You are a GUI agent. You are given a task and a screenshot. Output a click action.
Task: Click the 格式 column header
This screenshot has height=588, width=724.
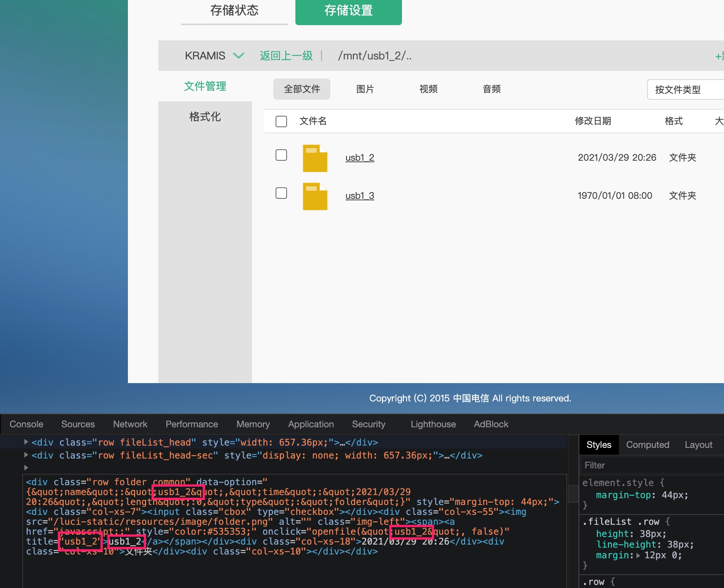pyautogui.click(x=673, y=121)
